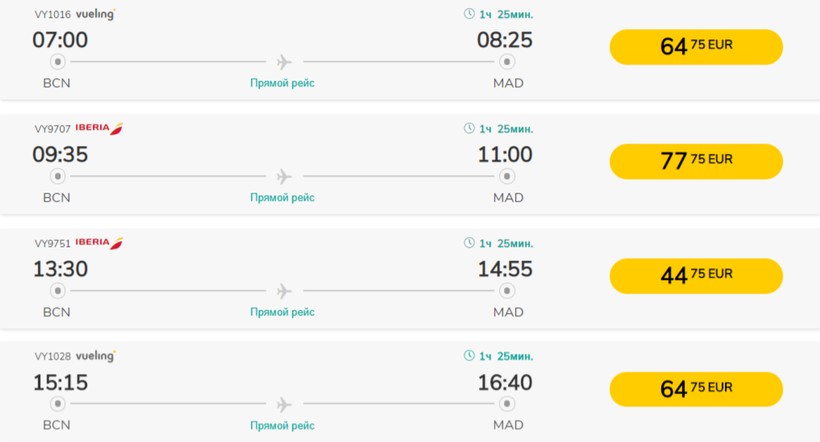
Task: Click the airplane icon on the 15:15 flight
Action: pos(283,405)
